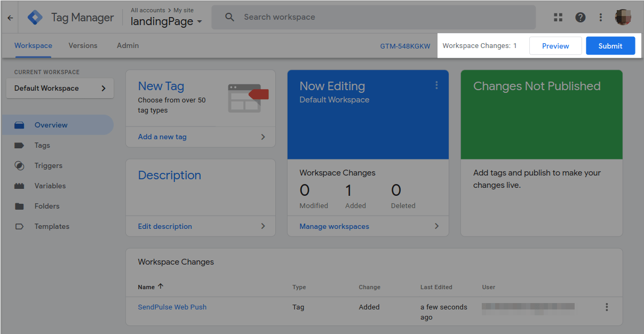The image size is (644, 334).
Task: Click the Last Edited column header
Action: [x=436, y=287]
